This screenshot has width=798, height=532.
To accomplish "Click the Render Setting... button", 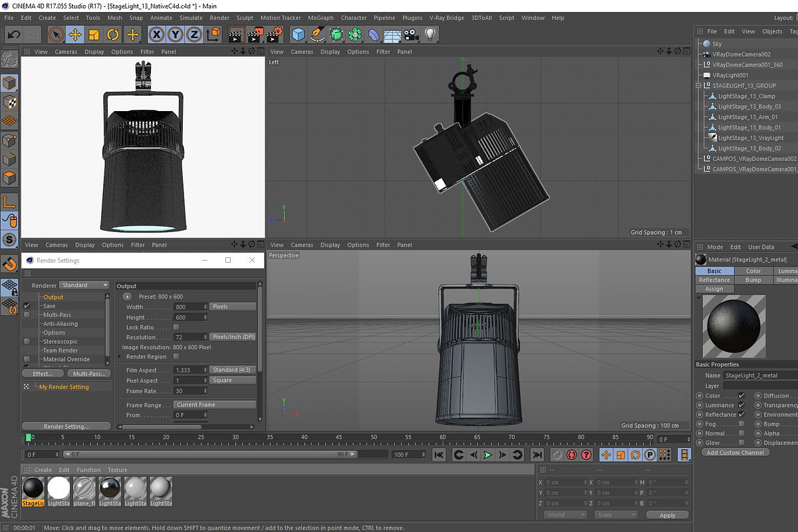I will click(66, 426).
